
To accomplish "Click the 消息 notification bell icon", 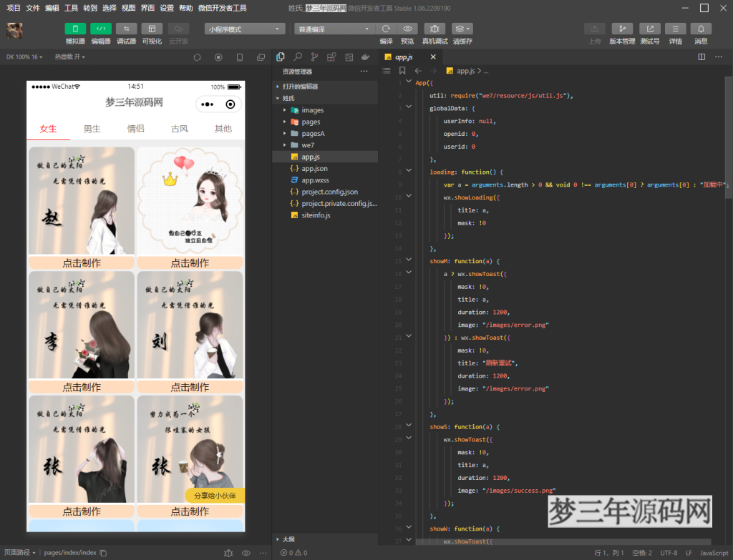I will pyautogui.click(x=700, y=29).
